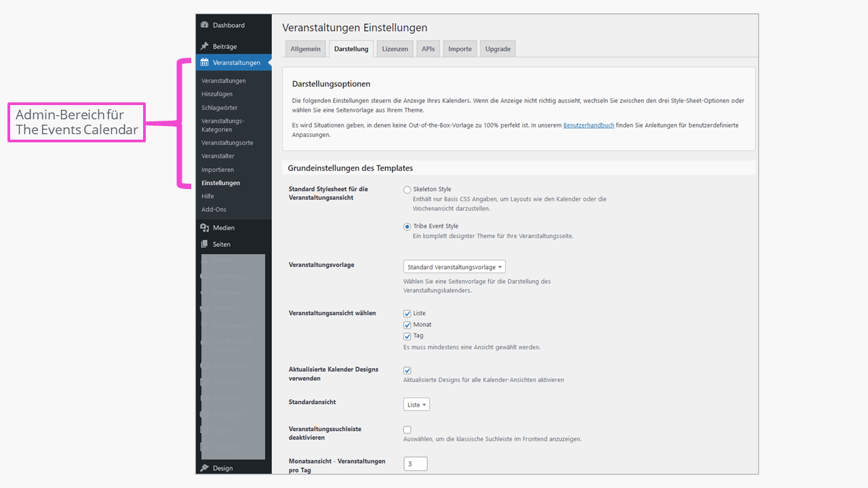Select the Skeleton Style radio button
Screen dimensions: 868x488
(407, 190)
